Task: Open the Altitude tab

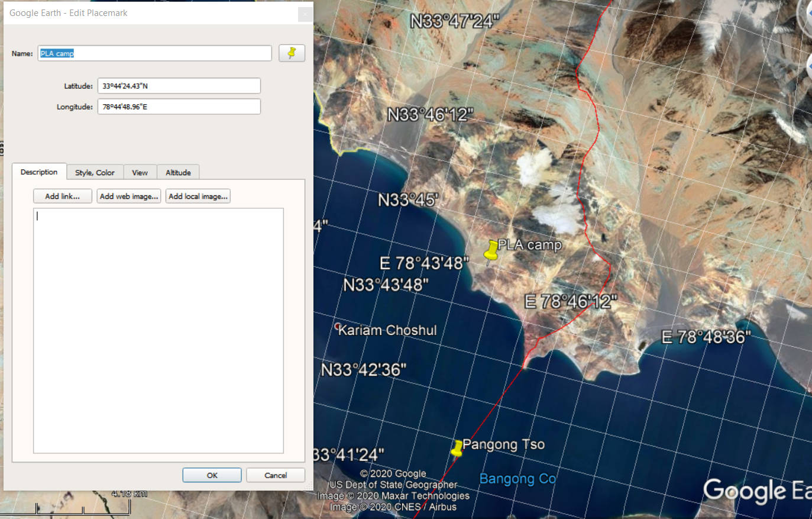Action: pos(178,173)
